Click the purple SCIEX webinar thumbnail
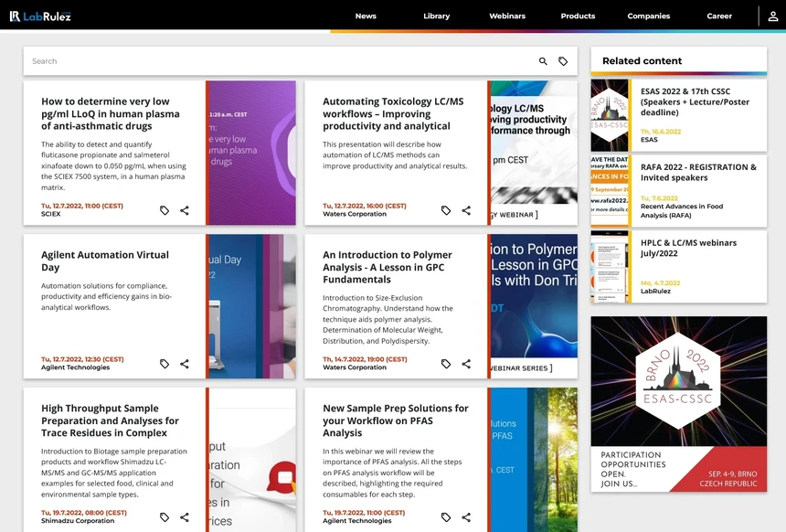This screenshot has width=786, height=532. (252, 153)
